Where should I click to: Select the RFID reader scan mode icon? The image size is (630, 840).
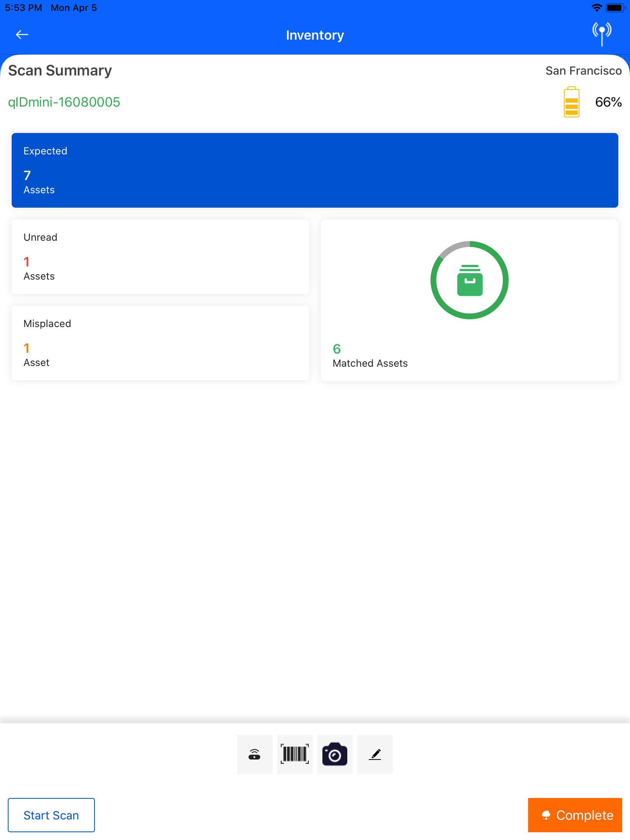(x=255, y=754)
